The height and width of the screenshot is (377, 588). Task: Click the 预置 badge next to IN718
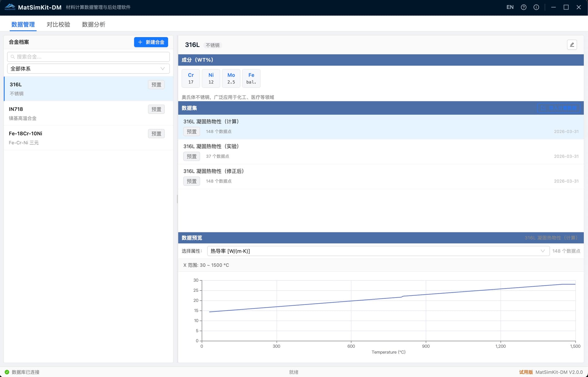(x=156, y=109)
